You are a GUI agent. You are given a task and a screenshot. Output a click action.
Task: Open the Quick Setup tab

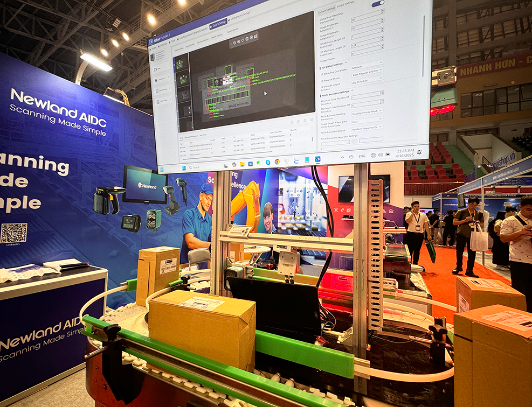tap(218, 24)
